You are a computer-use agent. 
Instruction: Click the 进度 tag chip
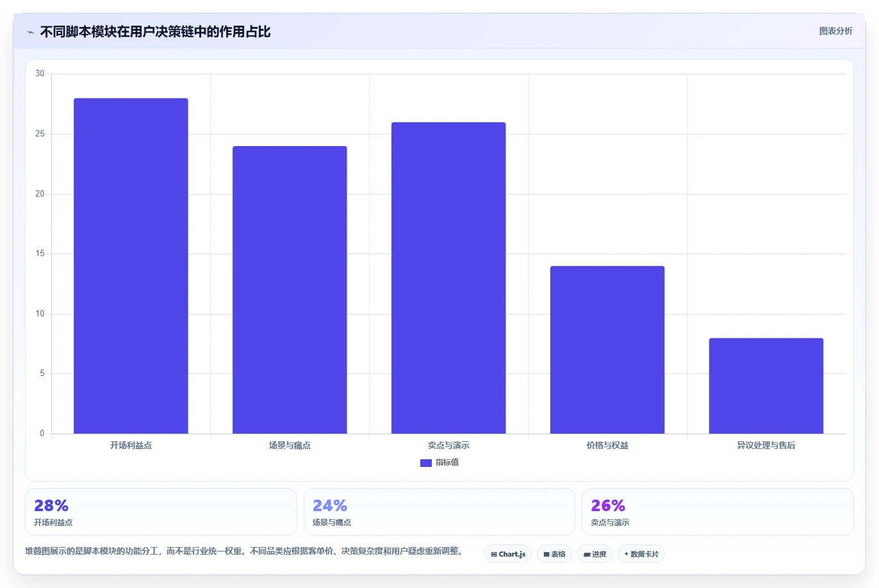pyautogui.click(x=595, y=554)
